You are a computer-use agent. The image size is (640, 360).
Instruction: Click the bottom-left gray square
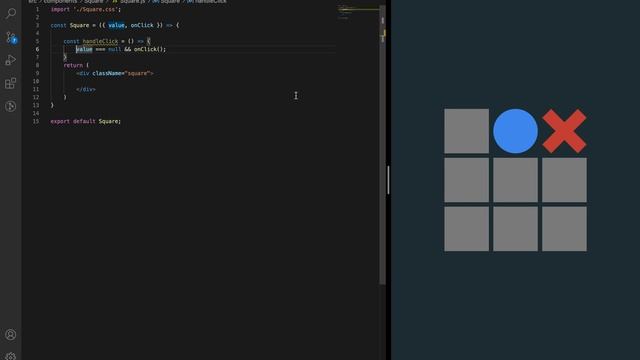pos(466,229)
